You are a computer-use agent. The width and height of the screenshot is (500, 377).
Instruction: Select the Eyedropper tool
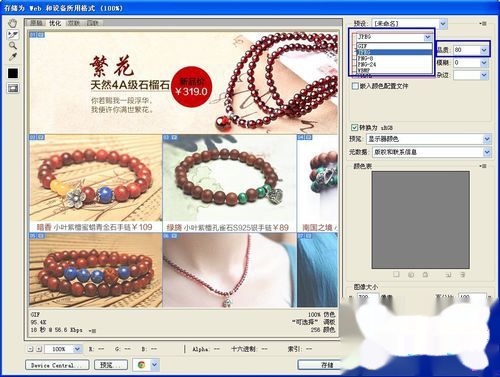click(13, 57)
